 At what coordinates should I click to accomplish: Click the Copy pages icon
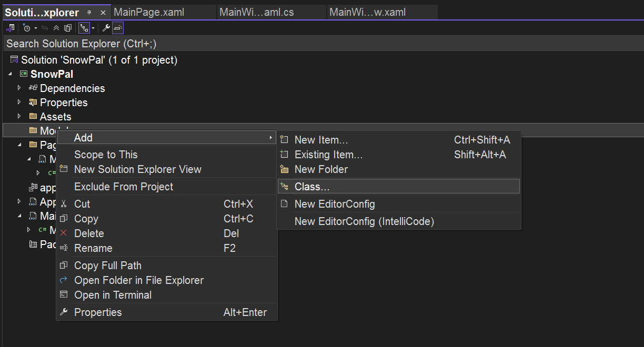tap(64, 219)
